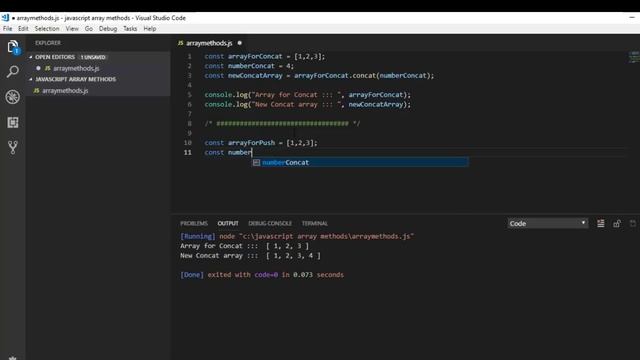Screen dimensions: 640x360
Task: Click the maximize panel icon in output panel
Action: [x=633, y=223]
